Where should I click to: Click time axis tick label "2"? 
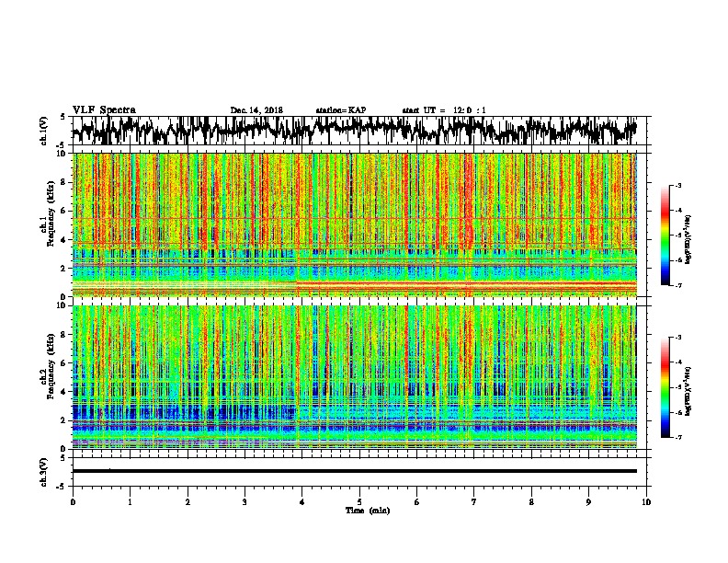(x=188, y=502)
